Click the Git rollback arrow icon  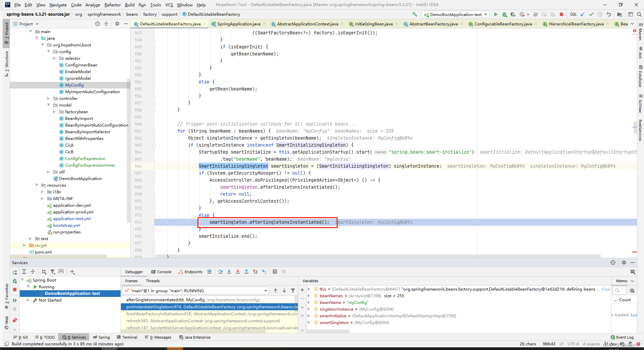point(609,14)
